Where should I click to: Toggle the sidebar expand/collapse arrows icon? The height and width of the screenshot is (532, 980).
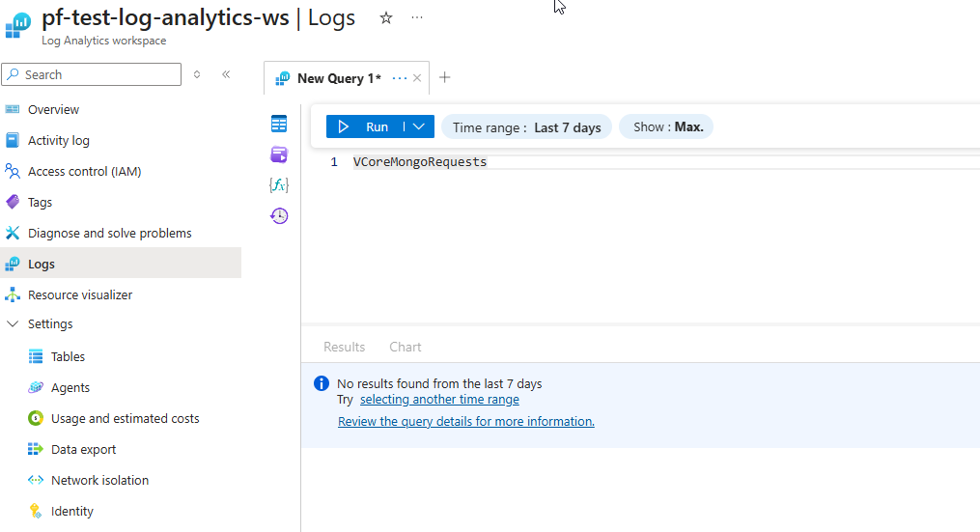pos(197,74)
